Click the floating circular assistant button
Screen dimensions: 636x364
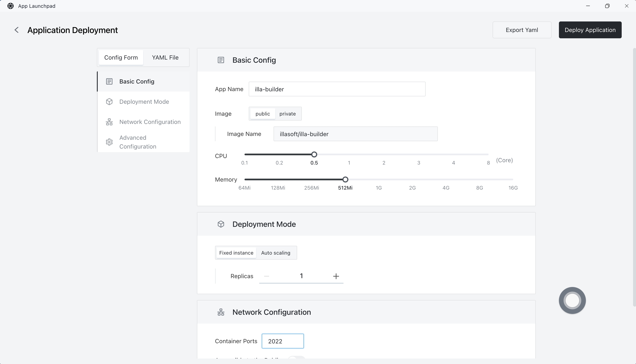coord(572,300)
